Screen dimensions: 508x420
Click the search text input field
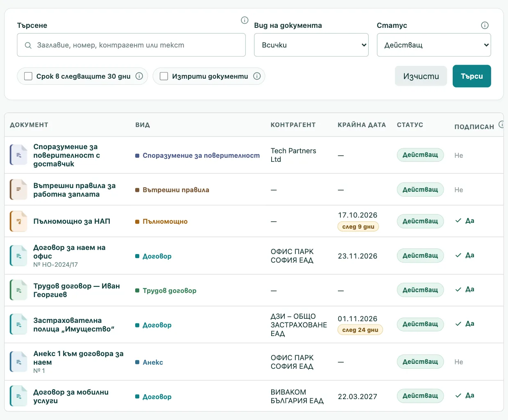pos(131,45)
